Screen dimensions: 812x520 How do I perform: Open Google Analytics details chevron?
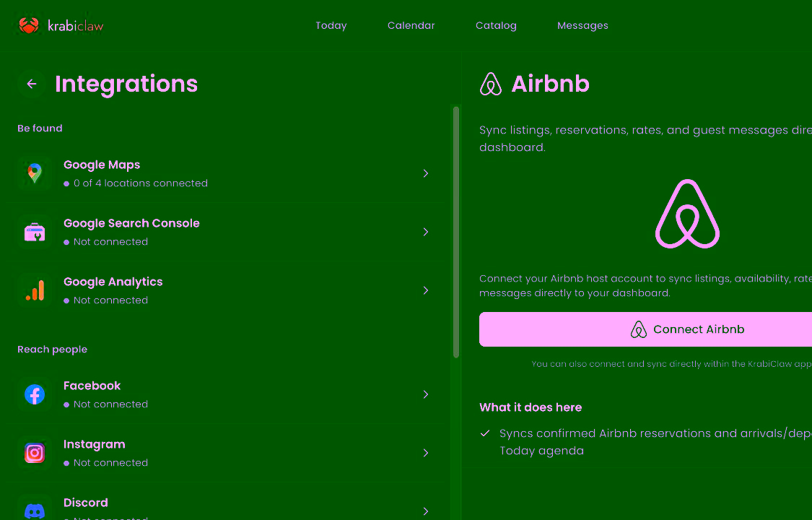(x=426, y=290)
